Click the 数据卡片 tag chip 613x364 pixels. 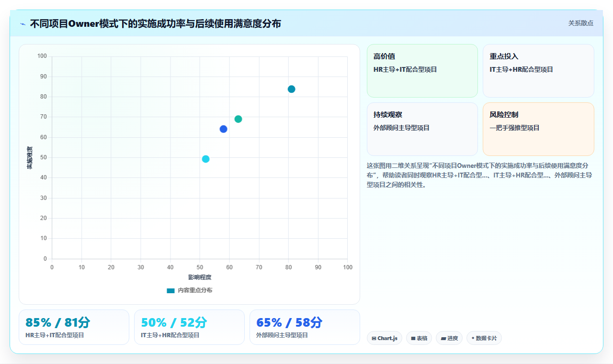tap(484, 338)
